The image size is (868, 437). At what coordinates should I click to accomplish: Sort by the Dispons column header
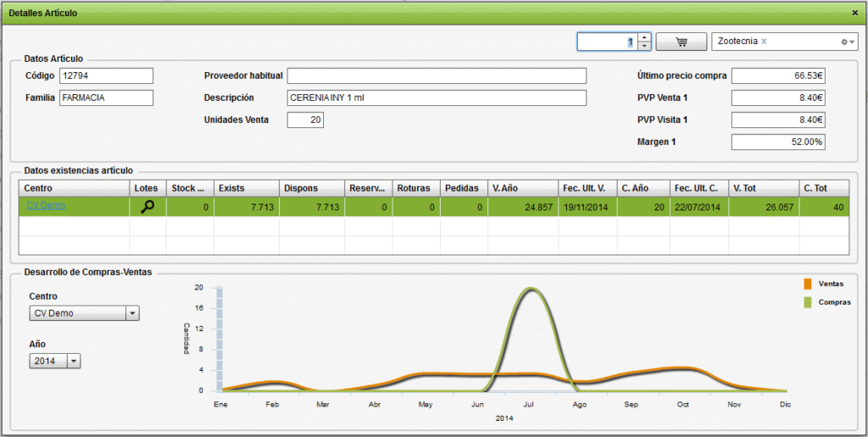pyautogui.click(x=311, y=188)
